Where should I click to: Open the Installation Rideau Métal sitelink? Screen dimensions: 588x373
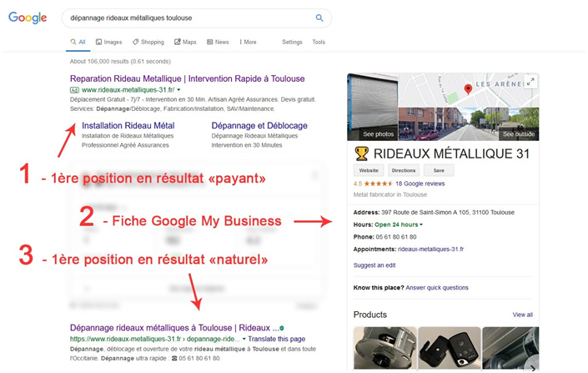click(x=128, y=126)
